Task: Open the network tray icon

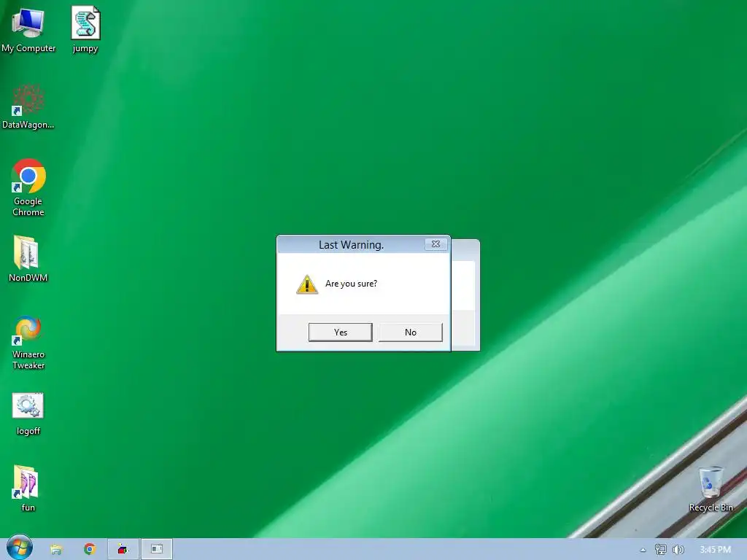Action: [x=660, y=550]
